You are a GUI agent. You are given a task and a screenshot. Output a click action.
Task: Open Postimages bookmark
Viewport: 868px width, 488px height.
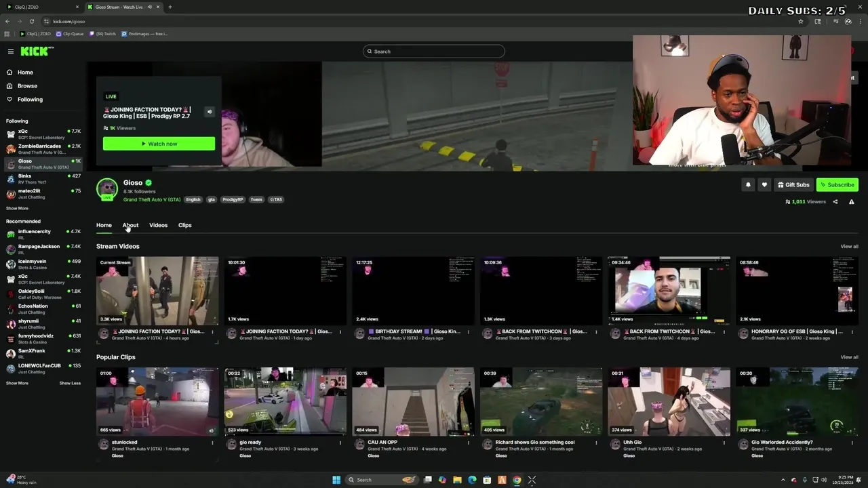(144, 34)
